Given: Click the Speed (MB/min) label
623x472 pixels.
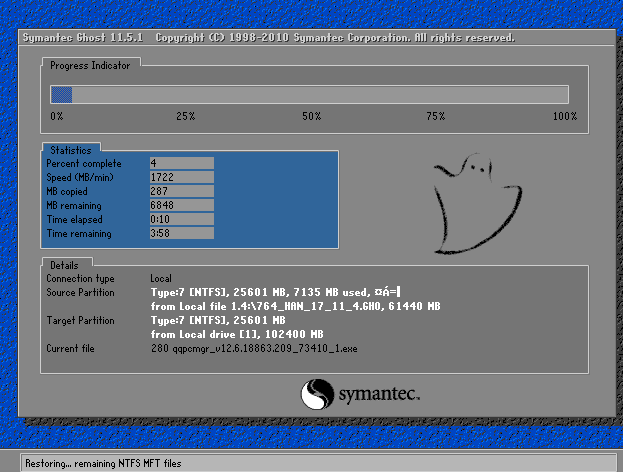Looking at the screenshot, I should [80, 177].
